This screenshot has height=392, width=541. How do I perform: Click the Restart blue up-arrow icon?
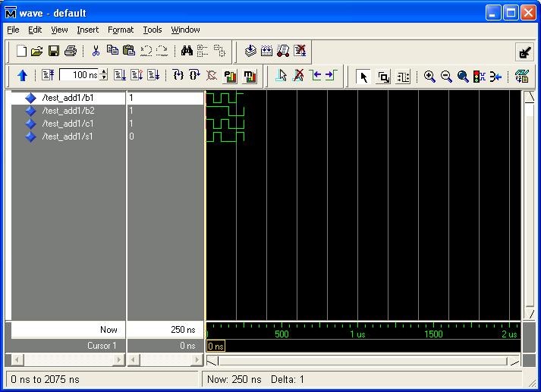pyautogui.click(x=23, y=75)
